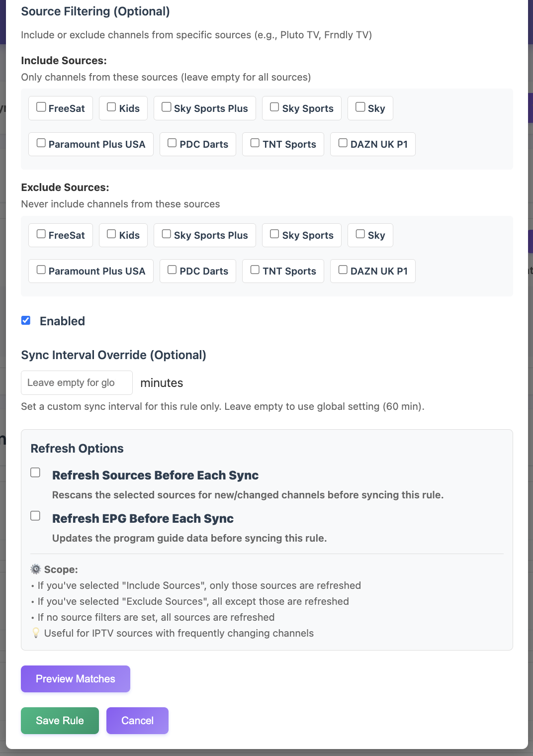Include Paramount Plus USA source
Viewport: 533px width, 756px height.
(41, 143)
